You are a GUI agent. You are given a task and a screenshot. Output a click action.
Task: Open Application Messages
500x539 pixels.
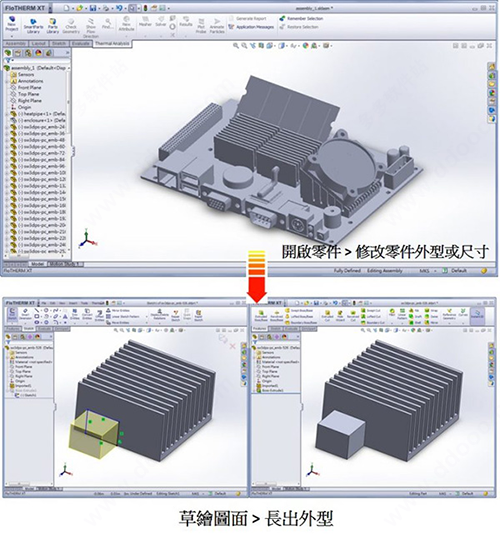251,27
